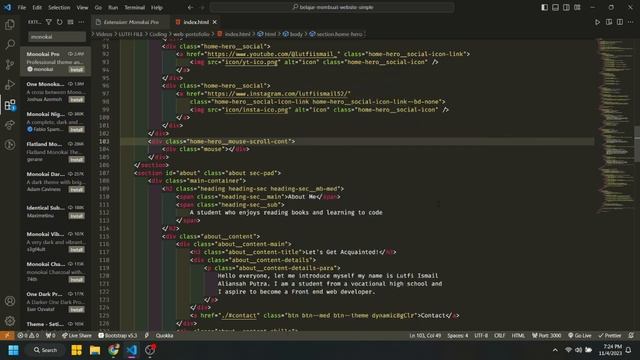Click Bootstrap v5.3 in status bar
640x360 pixels.
(x=118, y=336)
